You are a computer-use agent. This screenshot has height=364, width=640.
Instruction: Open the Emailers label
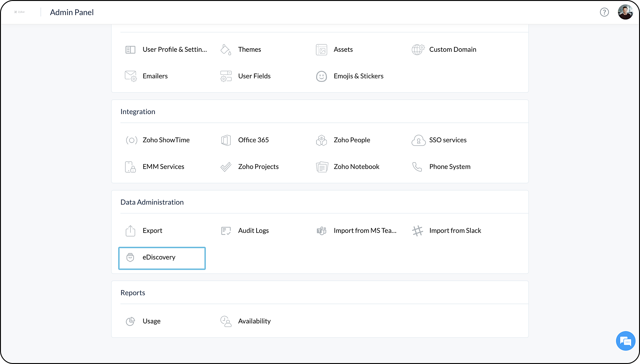(x=155, y=76)
